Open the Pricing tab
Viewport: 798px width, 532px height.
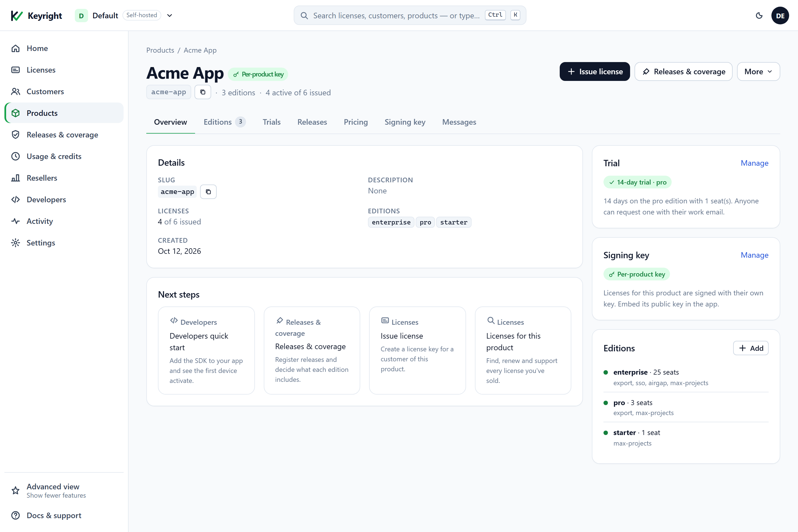click(355, 122)
